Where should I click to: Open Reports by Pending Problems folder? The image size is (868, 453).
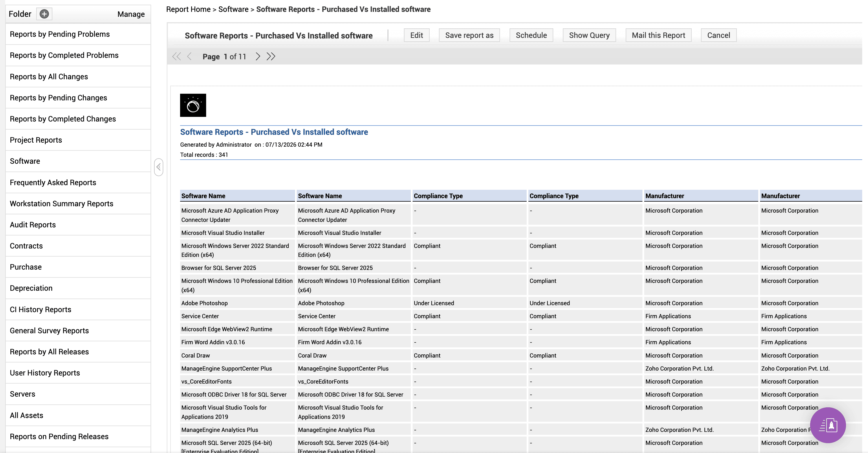tap(78, 34)
